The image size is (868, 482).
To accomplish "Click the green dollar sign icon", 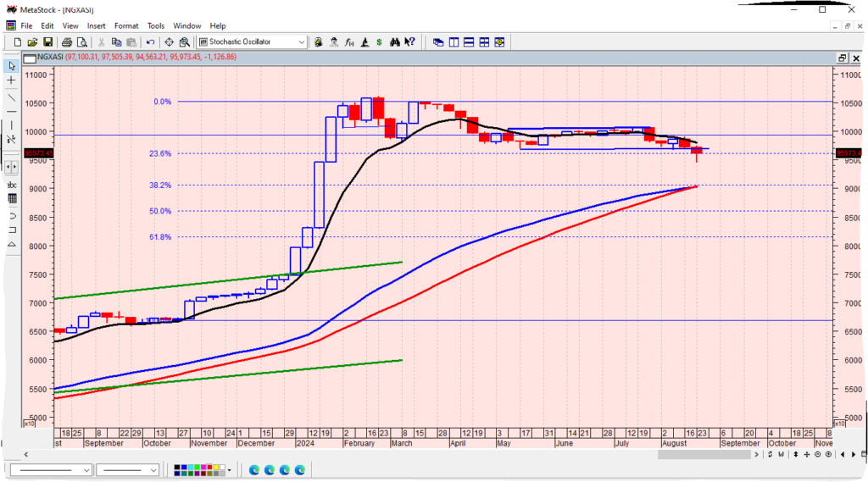I will 379,42.
